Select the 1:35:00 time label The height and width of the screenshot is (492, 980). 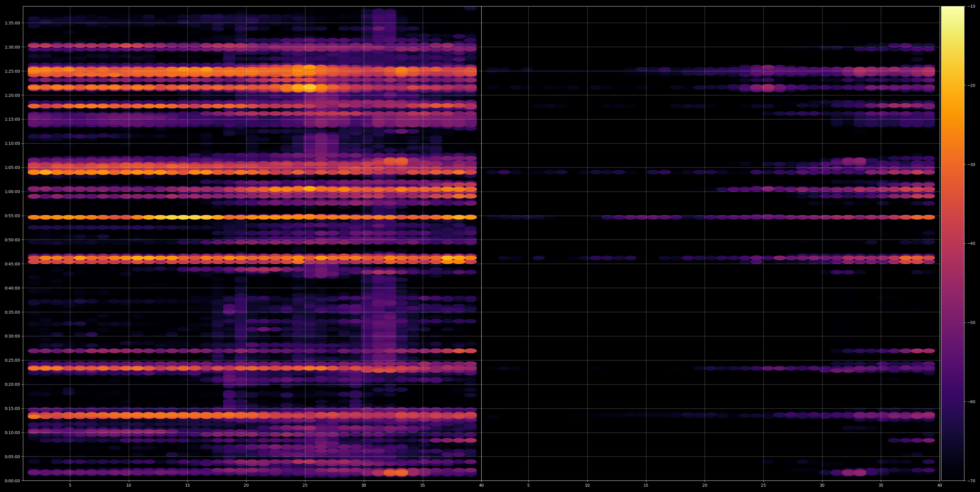coord(12,23)
